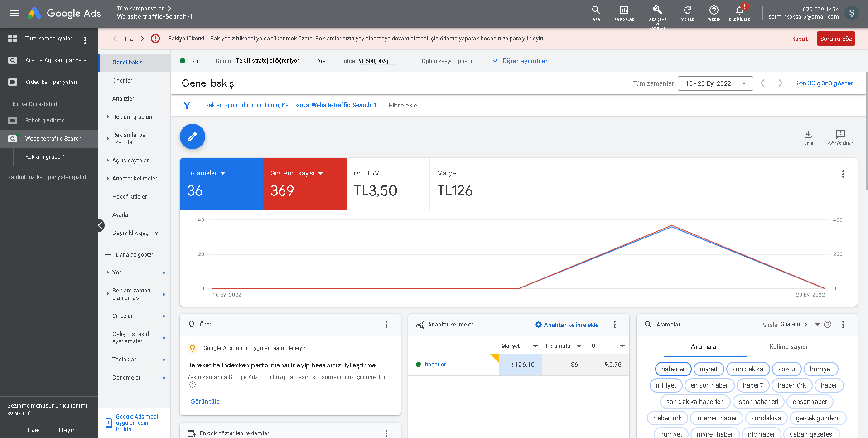Open the Gösterim sayısı metric dropdown
Viewport: 868px width, 438px height.
pos(297,173)
